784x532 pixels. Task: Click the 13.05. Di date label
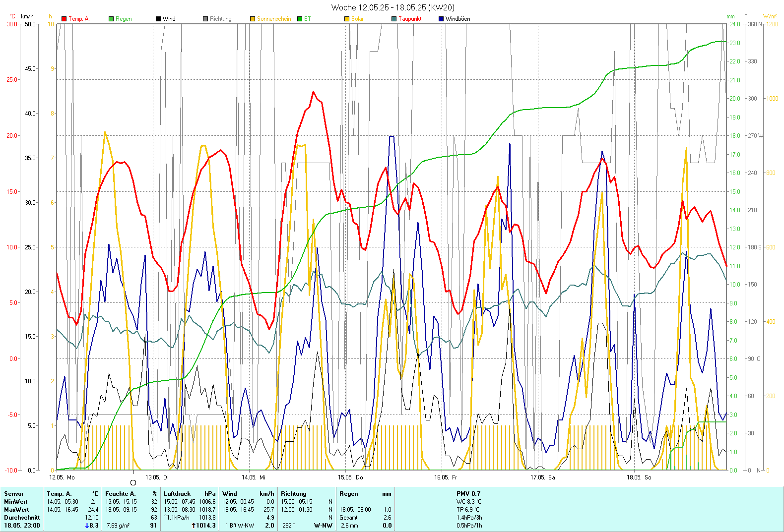pyautogui.click(x=157, y=477)
